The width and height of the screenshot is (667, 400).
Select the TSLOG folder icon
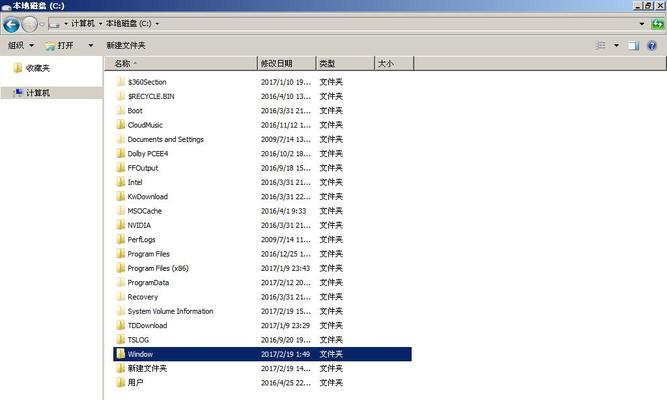[121, 340]
